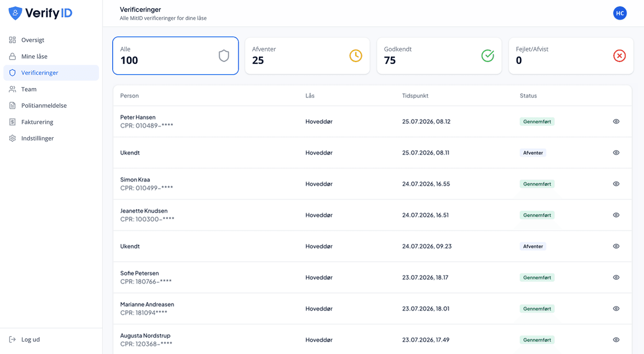The width and height of the screenshot is (644, 354).
Task: Click the name Marianne Andreasen
Action: [147, 305]
